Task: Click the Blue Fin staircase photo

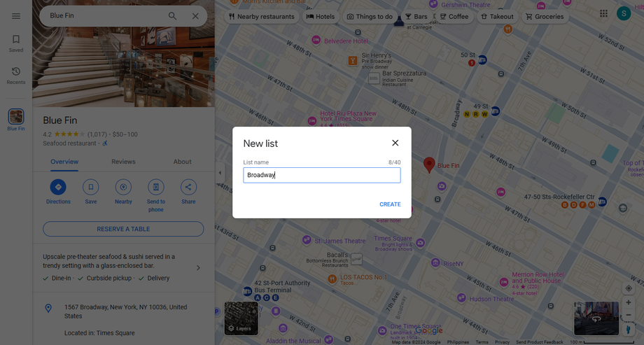Action: (123, 53)
